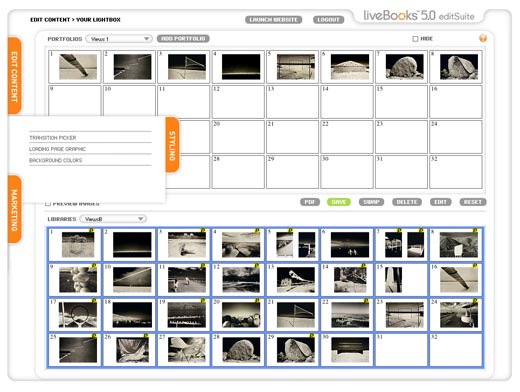
Task: Select portfolio thumbnail 6 mound
Action: (x=350, y=67)
